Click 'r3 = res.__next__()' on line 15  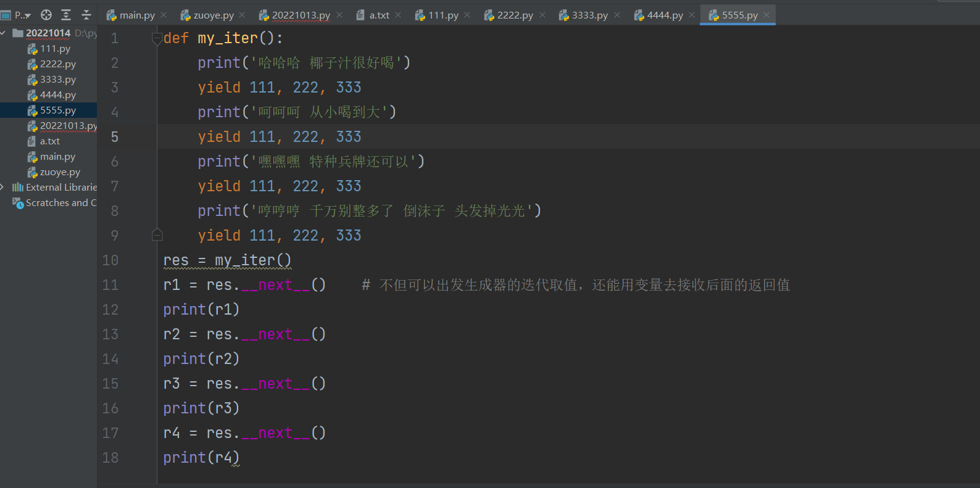pos(244,384)
